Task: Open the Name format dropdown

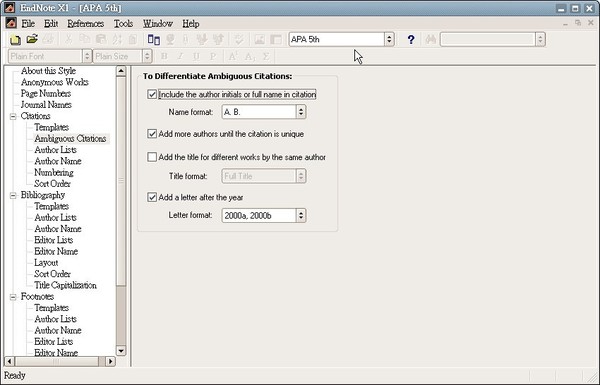Action: (x=301, y=112)
